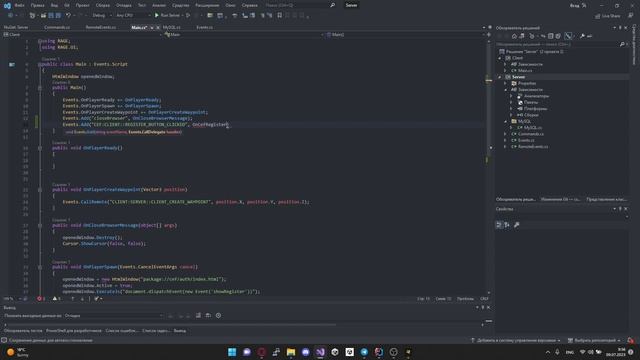Select RemoteEvents.cs in Solution Explorer
The height and width of the screenshot is (360, 640).
click(533, 147)
